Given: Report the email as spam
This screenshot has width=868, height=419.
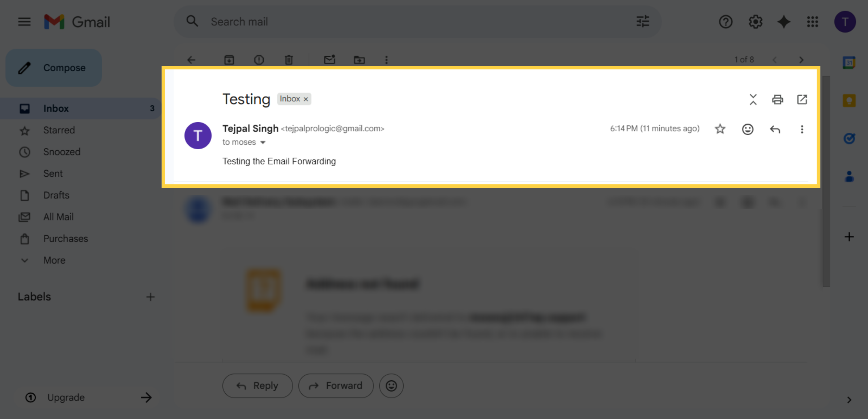Looking at the screenshot, I should tap(259, 60).
